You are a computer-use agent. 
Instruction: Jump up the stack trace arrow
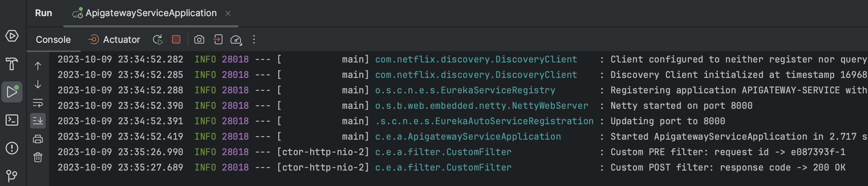pyautogui.click(x=38, y=66)
